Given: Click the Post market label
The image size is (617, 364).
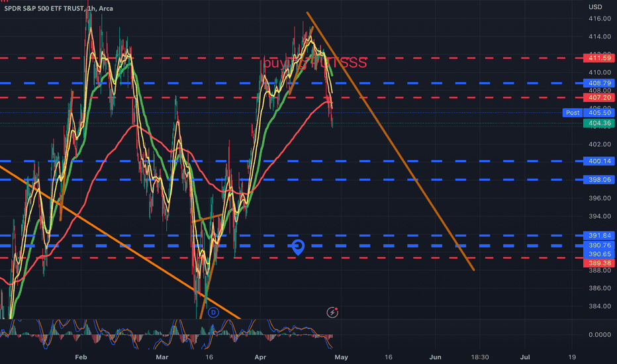Looking at the screenshot, I should 573,113.
